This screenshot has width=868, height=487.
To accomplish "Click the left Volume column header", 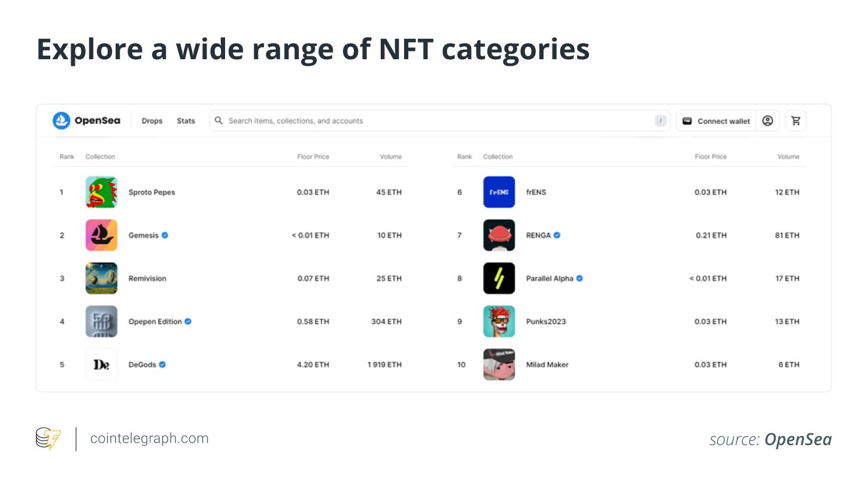I will pos(390,157).
